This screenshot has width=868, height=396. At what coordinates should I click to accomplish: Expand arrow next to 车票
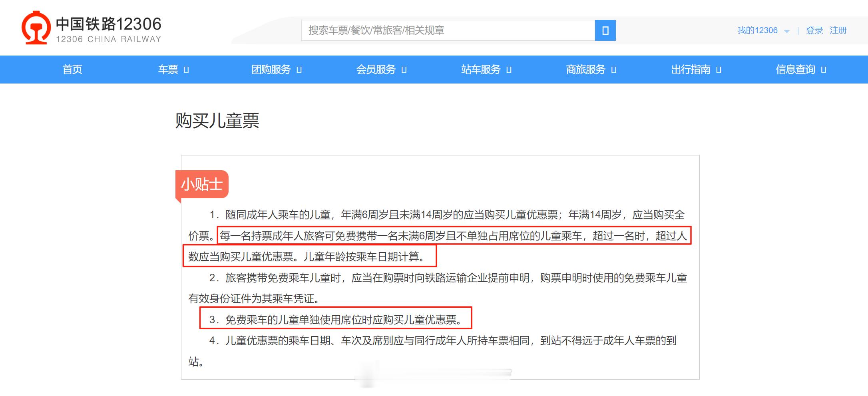pyautogui.click(x=186, y=70)
